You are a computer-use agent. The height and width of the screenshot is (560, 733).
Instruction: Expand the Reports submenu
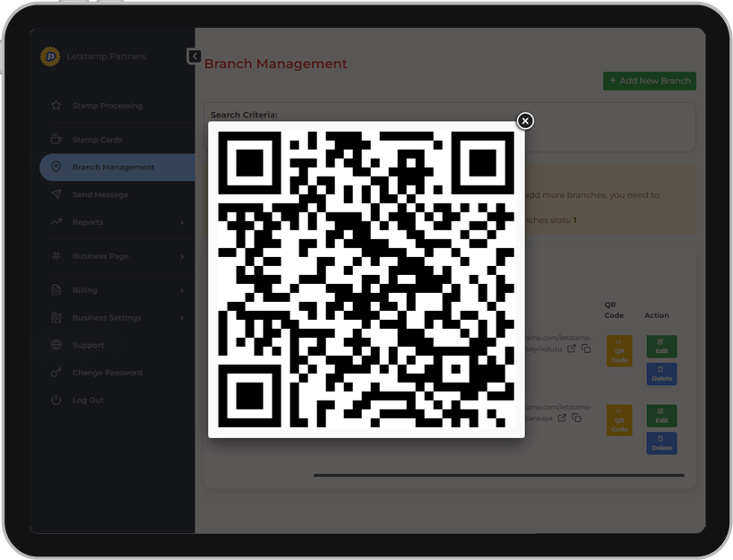pos(182,222)
